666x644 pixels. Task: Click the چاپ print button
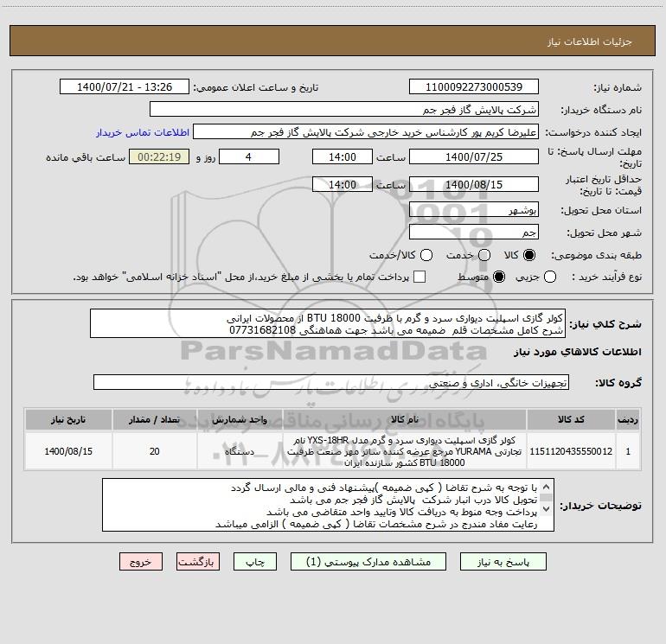(255, 562)
